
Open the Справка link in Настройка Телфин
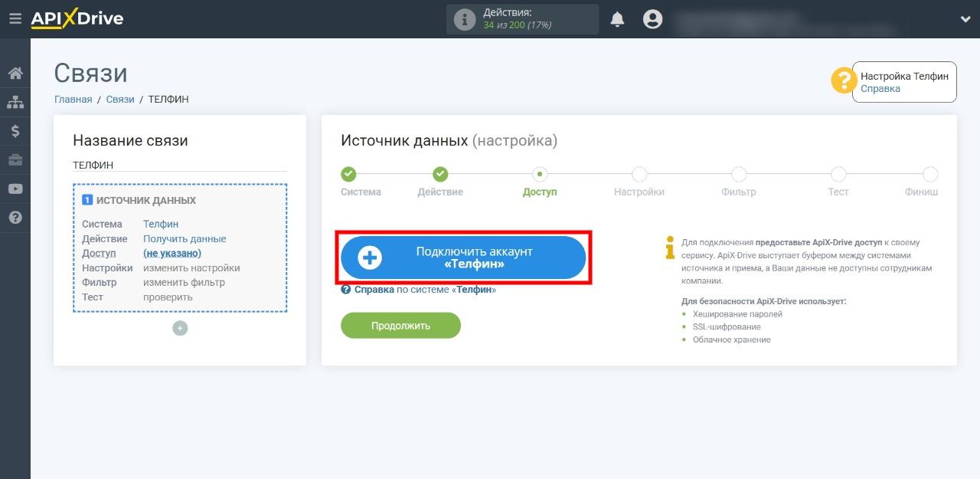point(880,89)
